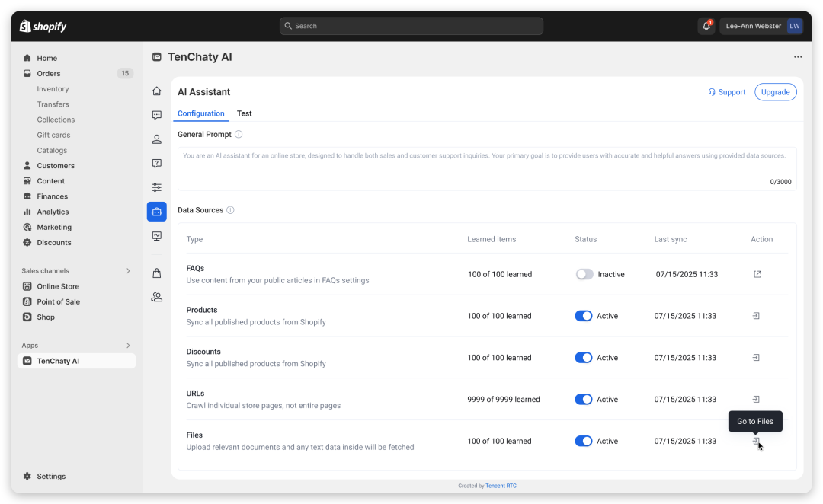
Task: Expand the Apps section chevron
Action: 128,346
